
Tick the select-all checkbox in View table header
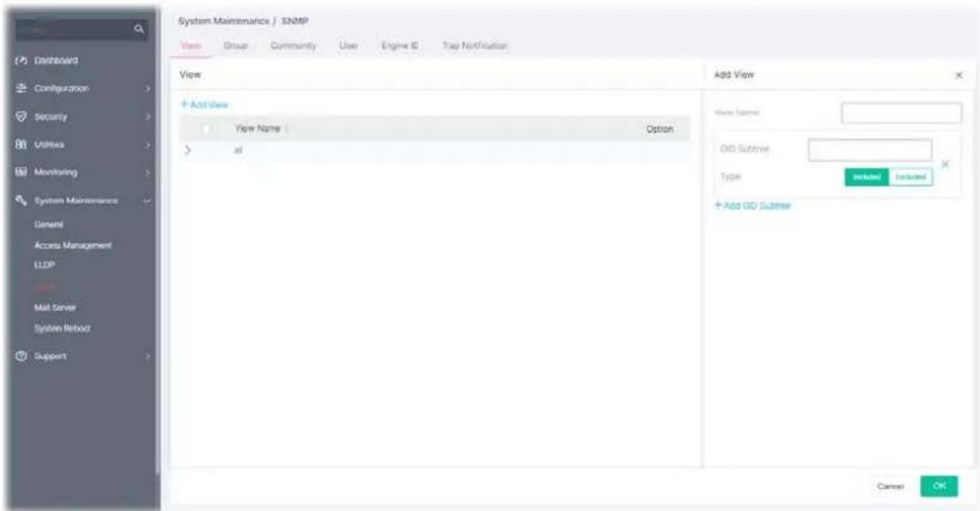coord(205,129)
